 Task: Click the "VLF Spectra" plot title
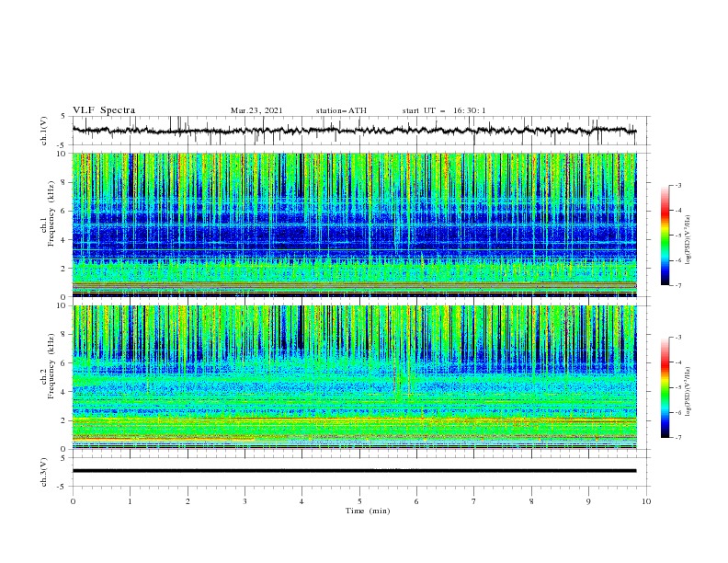pyautogui.click(x=104, y=110)
